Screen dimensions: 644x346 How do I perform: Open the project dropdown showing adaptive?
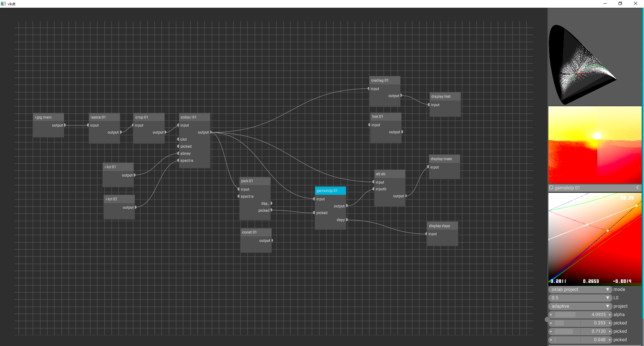point(580,306)
